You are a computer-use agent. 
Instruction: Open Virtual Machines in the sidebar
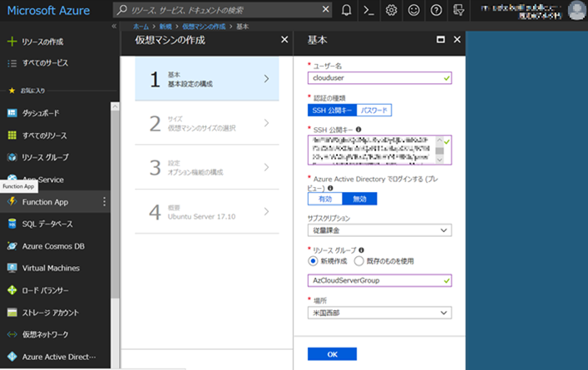(55, 268)
